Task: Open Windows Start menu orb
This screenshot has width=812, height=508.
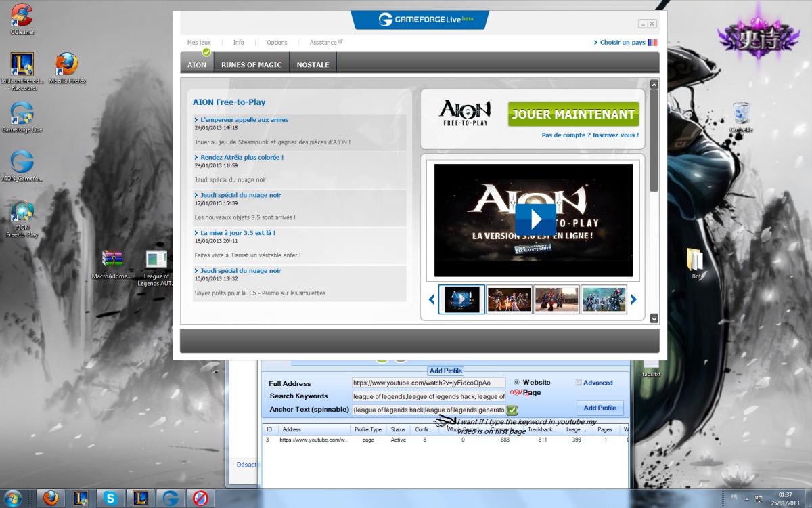Action: 14,498
